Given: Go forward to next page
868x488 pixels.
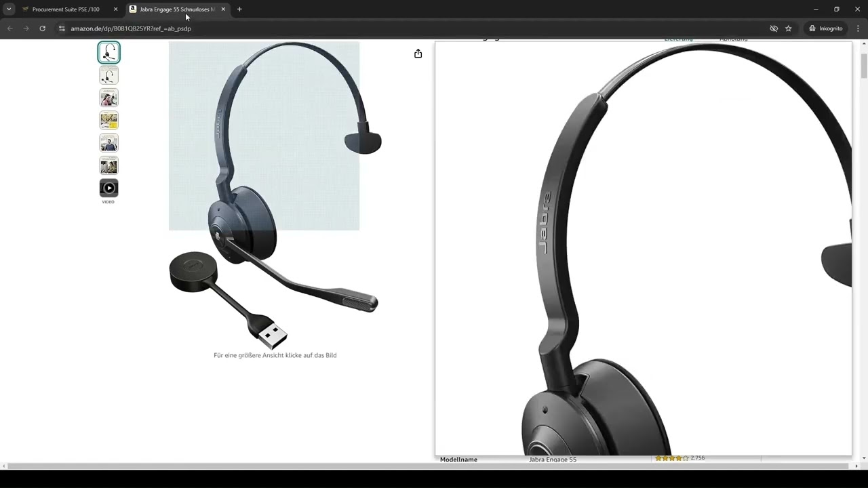Looking at the screenshot, I should click(26, 28).
